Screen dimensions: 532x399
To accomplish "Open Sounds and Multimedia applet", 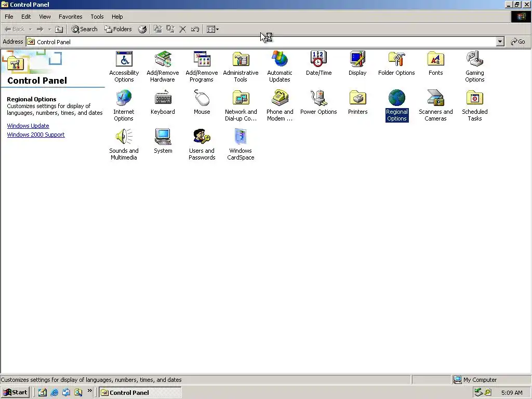I will 124,144.
